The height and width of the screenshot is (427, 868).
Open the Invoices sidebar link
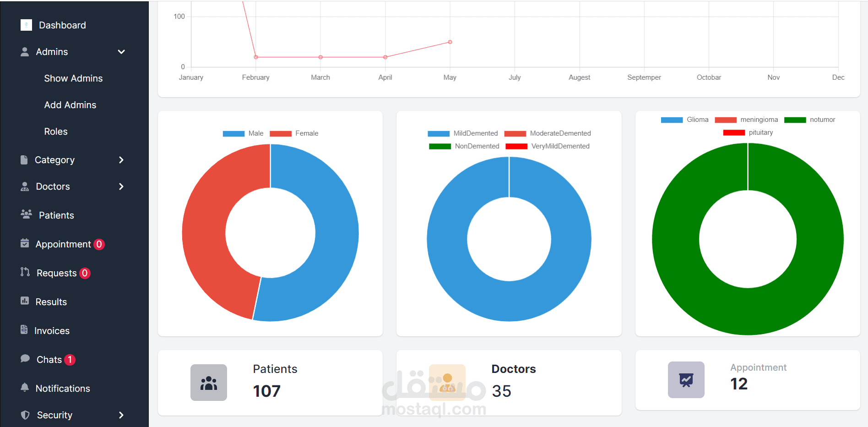coord(52,331)
